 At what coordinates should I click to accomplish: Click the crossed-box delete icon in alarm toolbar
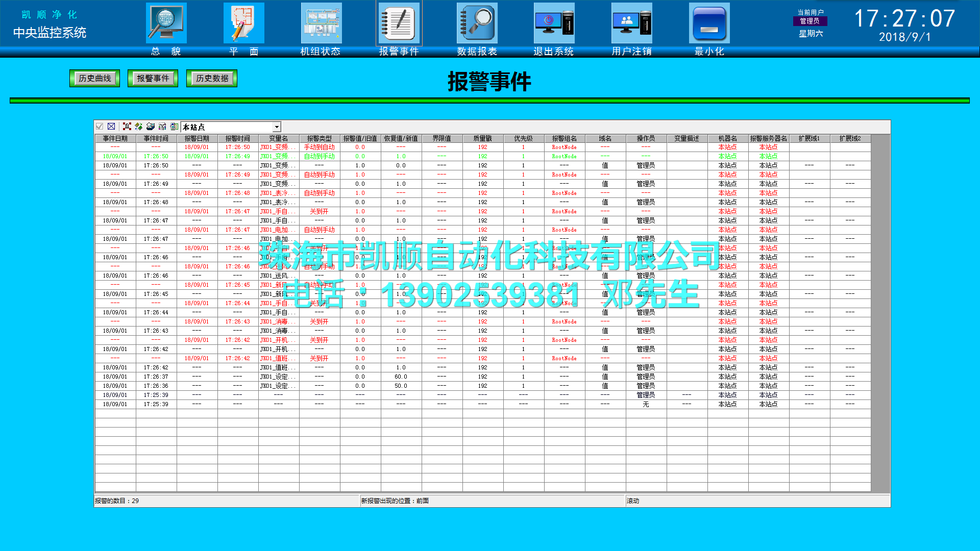(x=111, y=127)
